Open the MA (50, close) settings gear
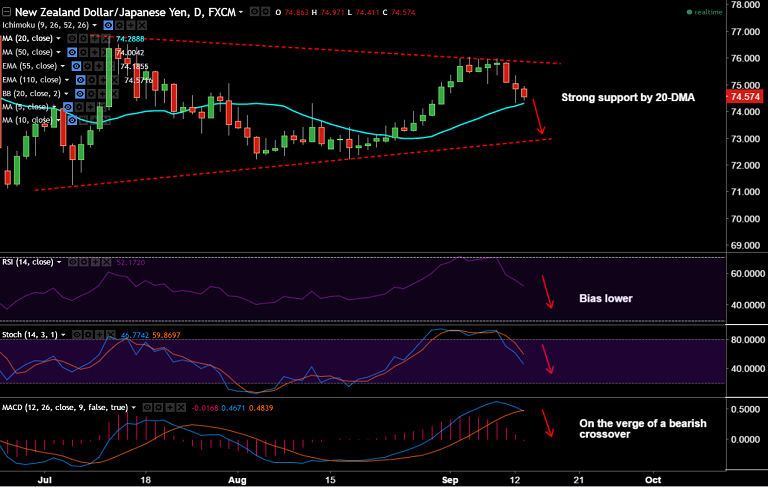The image size is (768, 487). pos(83,52)
